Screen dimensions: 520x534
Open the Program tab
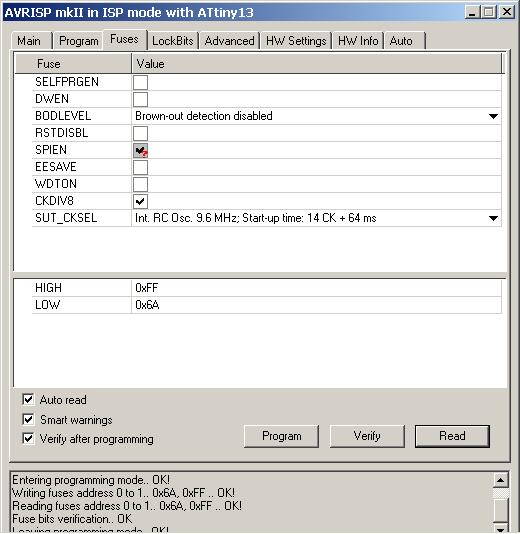[78, 41]
